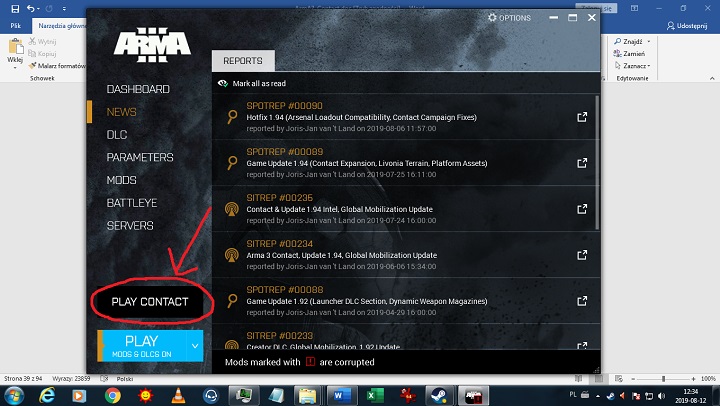Click Game Update 1.94 report description
720x406 pixels.
(366, 163)
